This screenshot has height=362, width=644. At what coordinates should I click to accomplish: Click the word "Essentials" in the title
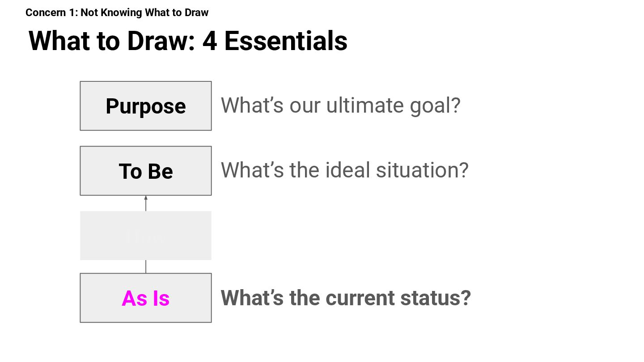point(286,41)
